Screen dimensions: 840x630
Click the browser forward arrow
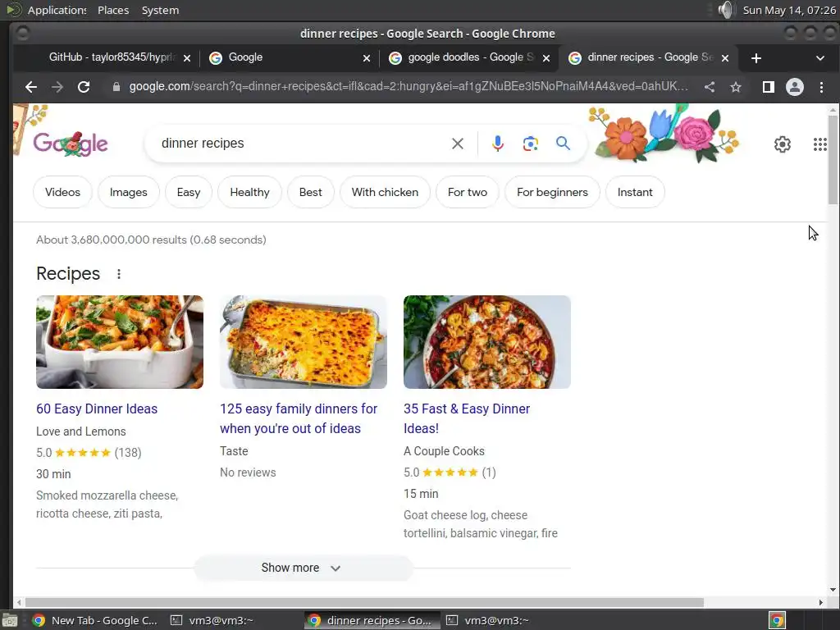coord(57,87)
